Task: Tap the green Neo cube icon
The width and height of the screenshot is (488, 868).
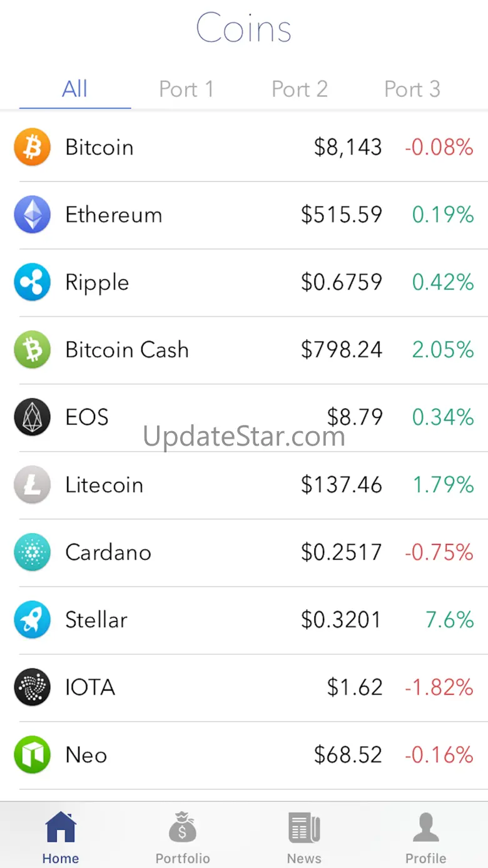Action: click(32, 755)
